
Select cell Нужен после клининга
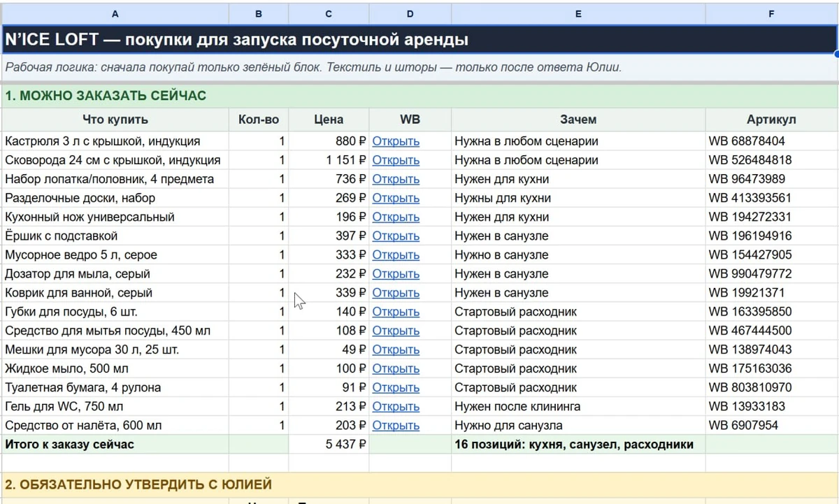pyautogui.click(x=578, y=406)
